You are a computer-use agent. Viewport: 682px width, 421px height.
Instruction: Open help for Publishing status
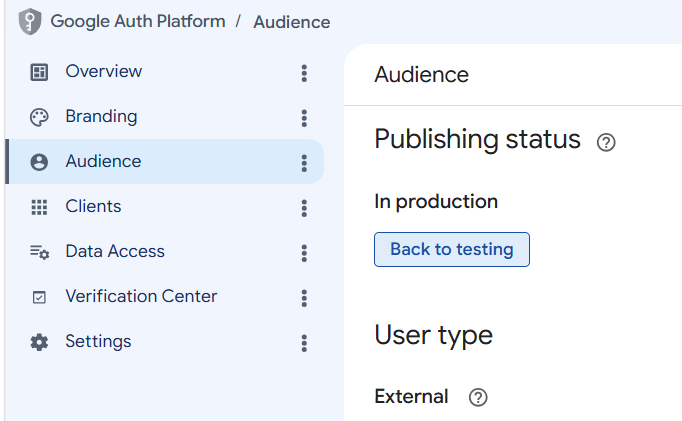coord(606,142)
